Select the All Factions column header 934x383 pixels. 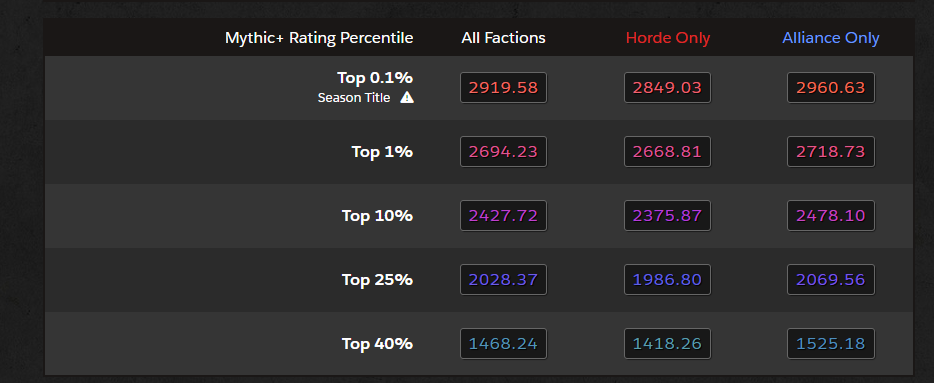503,38
